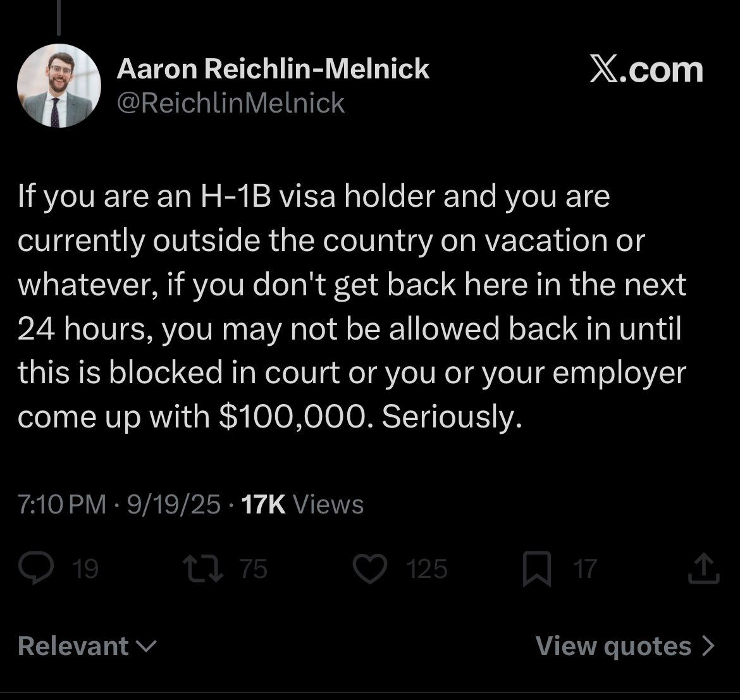Open View quotes
This screenshot has height=700, width=740.
[626, 646]
